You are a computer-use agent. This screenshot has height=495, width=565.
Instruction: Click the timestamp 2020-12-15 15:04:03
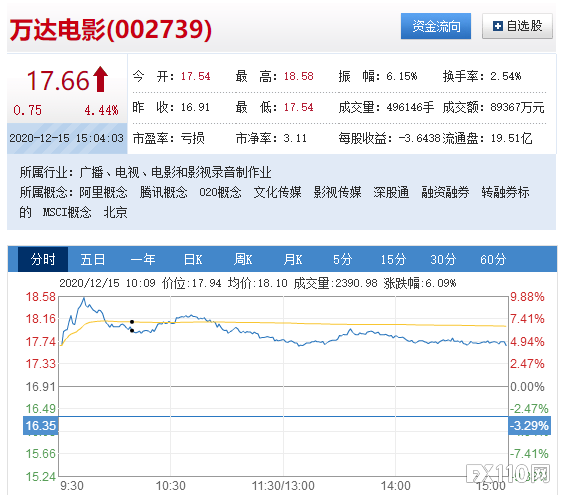coord(67,138)
